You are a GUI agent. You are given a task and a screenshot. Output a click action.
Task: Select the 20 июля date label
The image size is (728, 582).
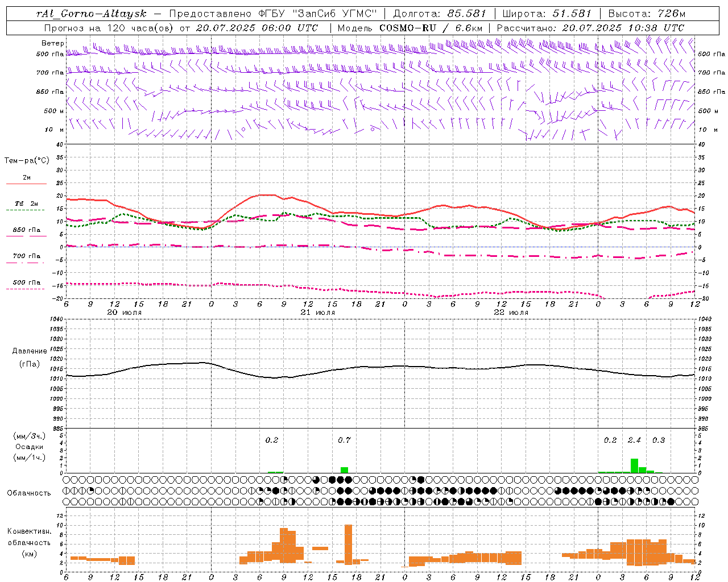125,313
